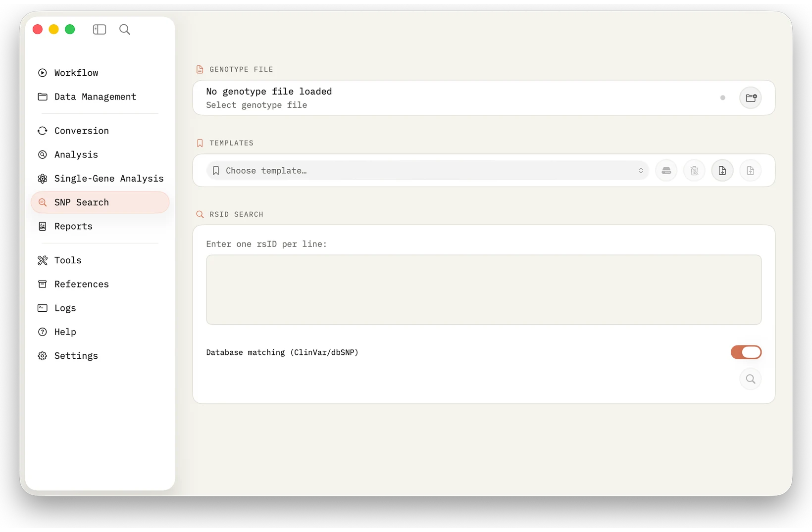This screenshot has width=812, height=532.
Task: Disable Database matching (ClinVar/dbSNP) switch
Action: [746, 352]
